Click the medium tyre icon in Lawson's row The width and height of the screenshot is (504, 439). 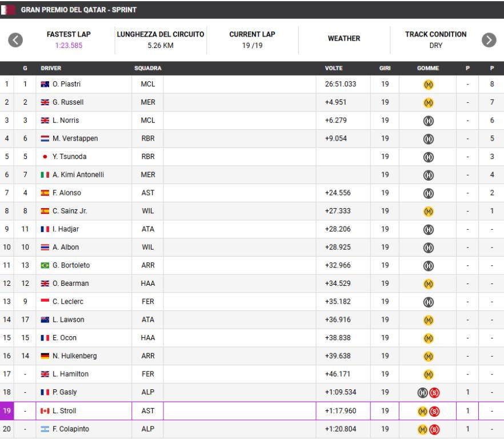coord(428,320)
